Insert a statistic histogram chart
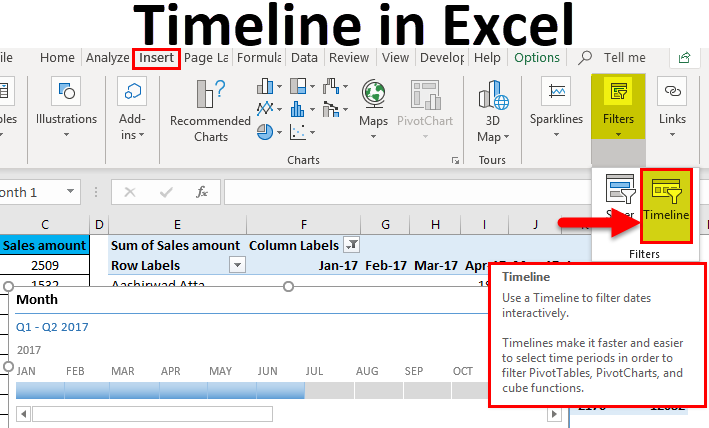Screen dimensions: 709x428 298,109
